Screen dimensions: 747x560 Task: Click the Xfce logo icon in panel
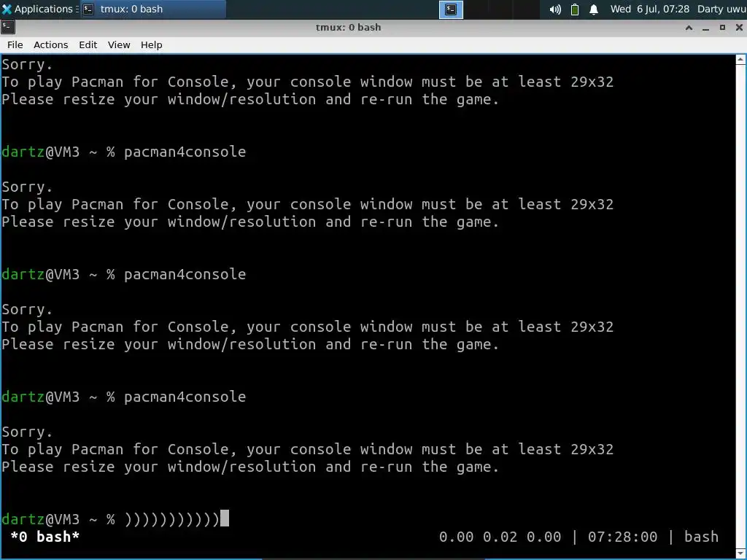tap(7, 9)
